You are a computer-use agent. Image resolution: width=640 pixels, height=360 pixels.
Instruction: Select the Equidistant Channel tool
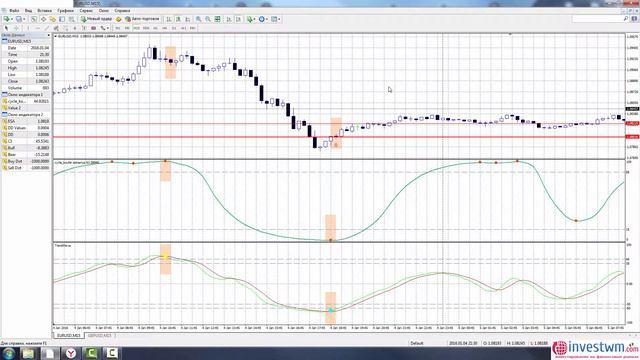tap(56, 28)
